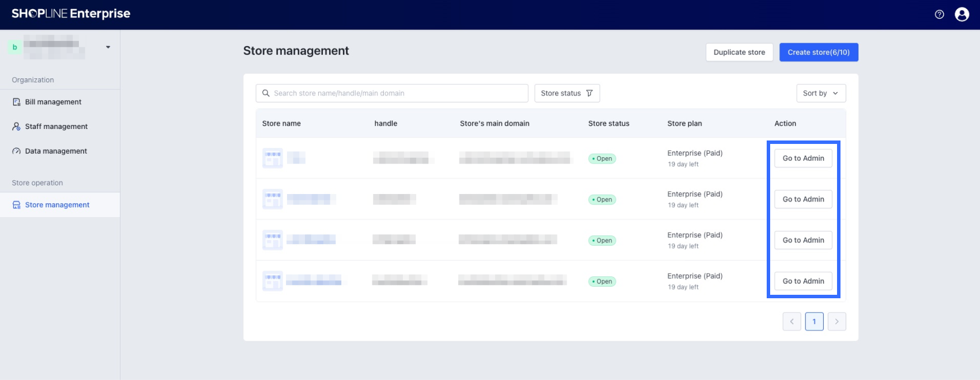Viewport: 980px width, 380px height.
Task: Open Bill management menu item
Action: coord(60,102)
